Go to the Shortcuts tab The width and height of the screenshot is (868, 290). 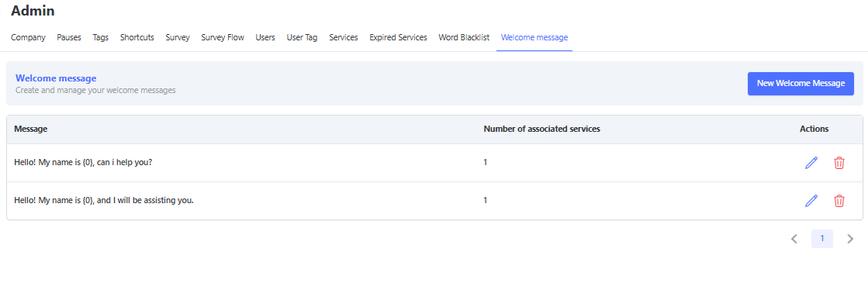click(x=137, y=38)
